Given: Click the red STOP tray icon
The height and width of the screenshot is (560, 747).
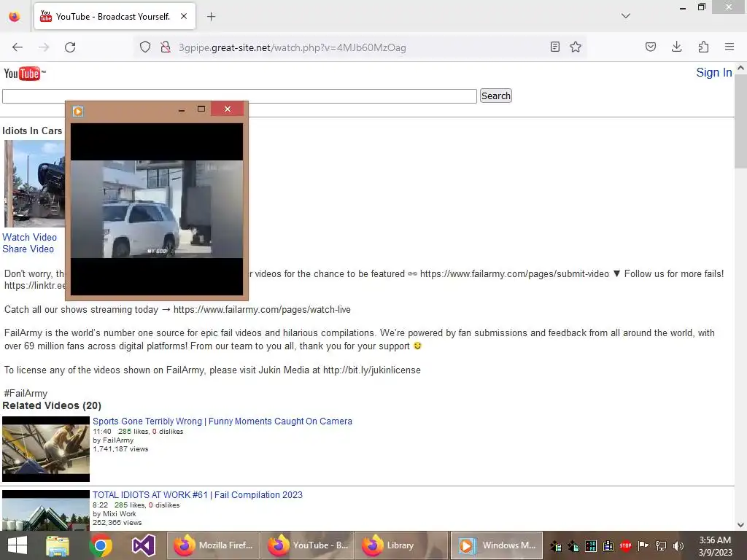Looking at the screenshot, I should pos(625,545).
